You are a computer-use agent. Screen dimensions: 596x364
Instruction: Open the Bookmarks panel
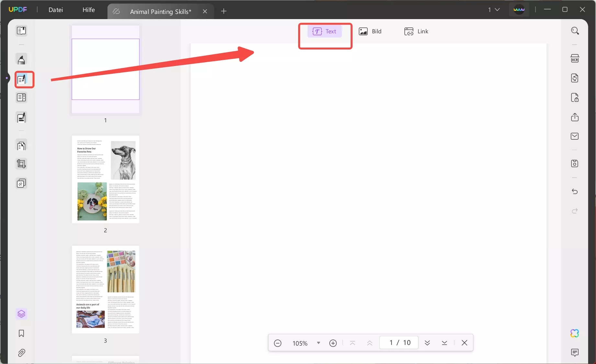(x=21, y=333)
